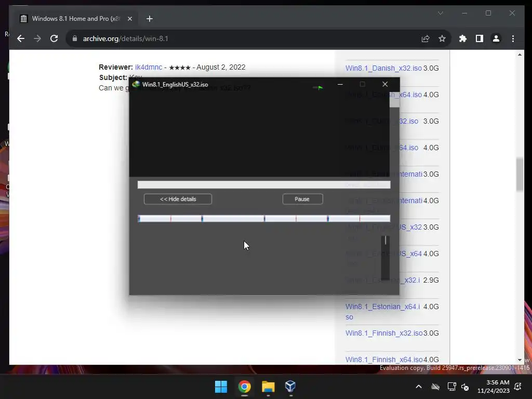This screenshot has width=532, height=399.
Task: Open clock and calendar 3:56 AM
Action: (x=494, y=387)
